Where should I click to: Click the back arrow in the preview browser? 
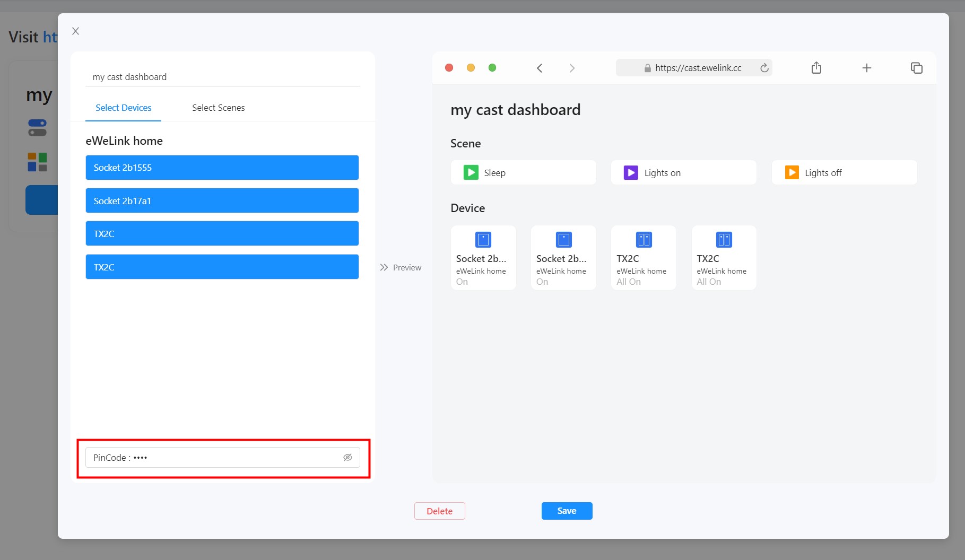pyautogui.click(x=540, y=68)
